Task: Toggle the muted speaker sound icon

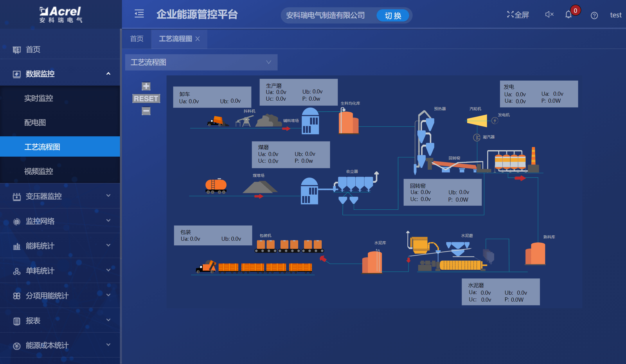Action: point(549,15)
